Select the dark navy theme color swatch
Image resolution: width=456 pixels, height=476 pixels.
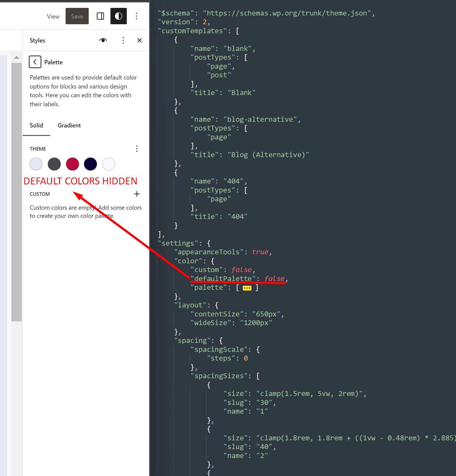90,164
